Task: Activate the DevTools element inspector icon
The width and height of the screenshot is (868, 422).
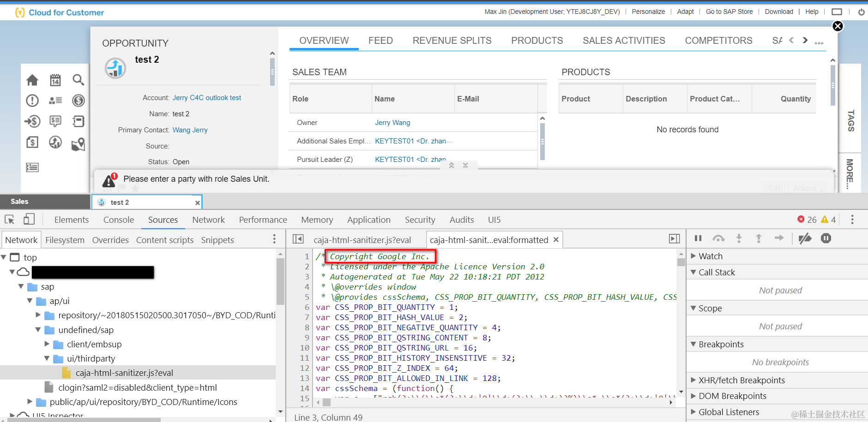Action: (10, 220)
